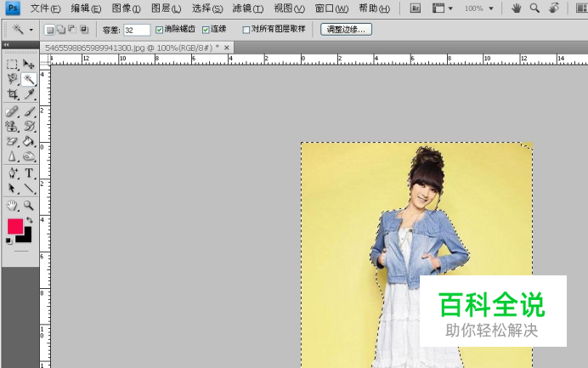Image resolution: width=588 pixels, height=368 pixels.
Task: Click the Zoom tool in application bar
Action: click(x=534, y=8)
